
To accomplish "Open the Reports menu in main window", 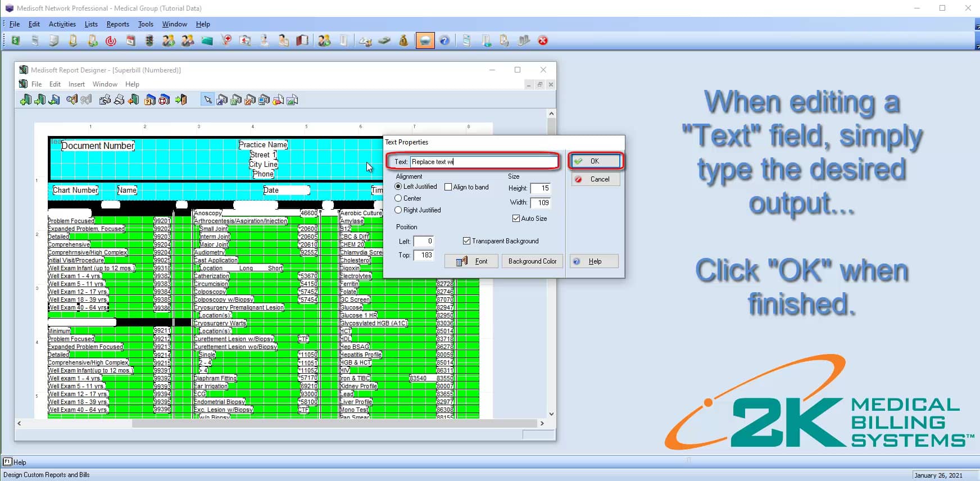I will tap(117, 24).
